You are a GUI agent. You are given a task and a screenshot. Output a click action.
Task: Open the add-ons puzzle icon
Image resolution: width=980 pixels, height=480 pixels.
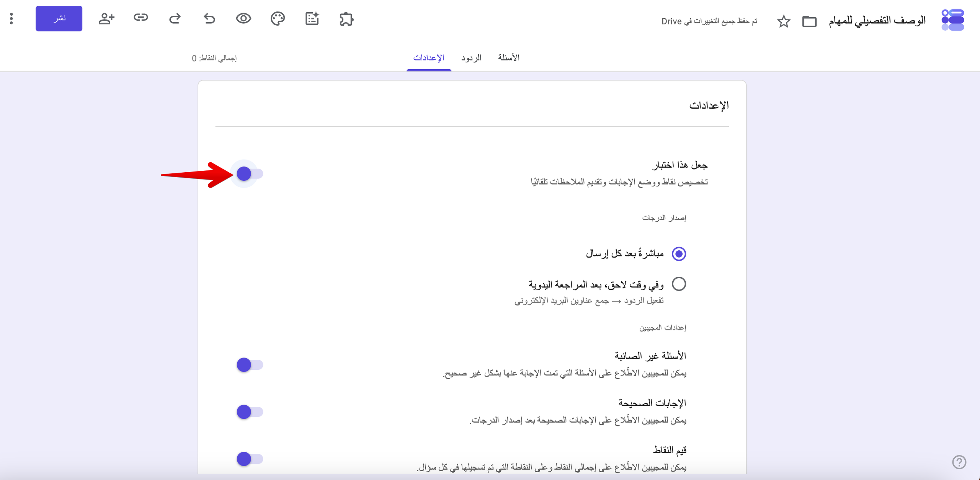346,19
